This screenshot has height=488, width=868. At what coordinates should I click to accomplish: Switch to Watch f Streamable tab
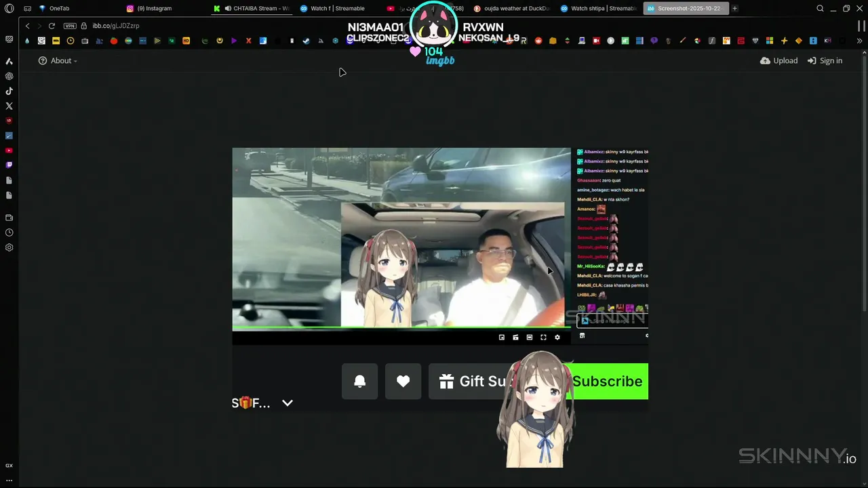pos(338,9)
